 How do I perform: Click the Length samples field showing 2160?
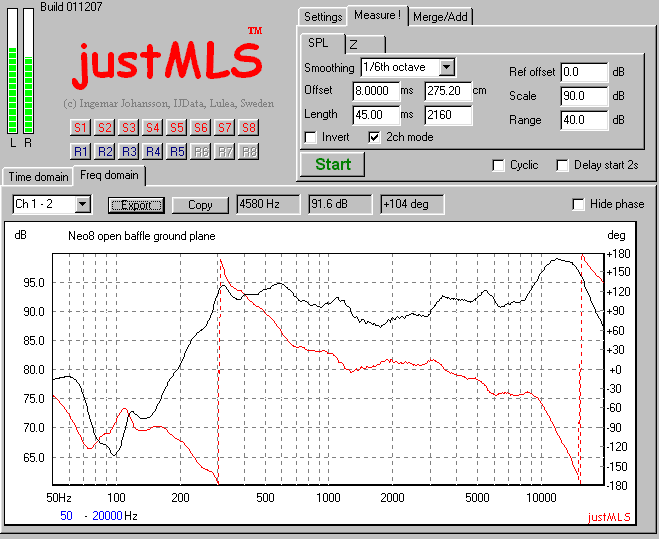click(x=448, y=115)
